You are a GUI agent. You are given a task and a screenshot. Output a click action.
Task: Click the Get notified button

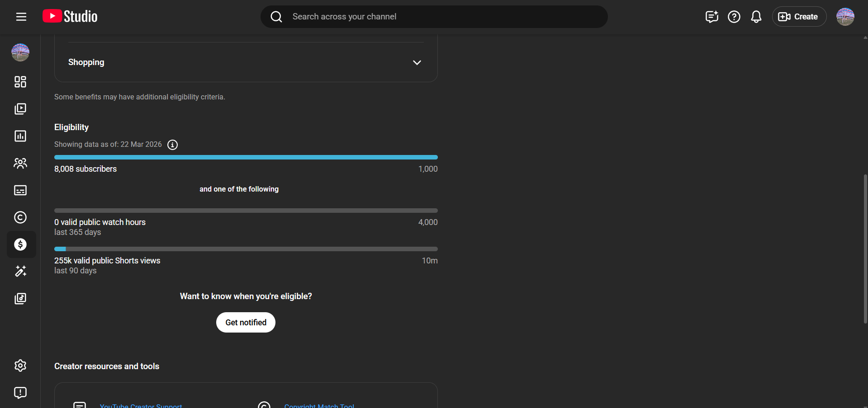coord(246,323)
